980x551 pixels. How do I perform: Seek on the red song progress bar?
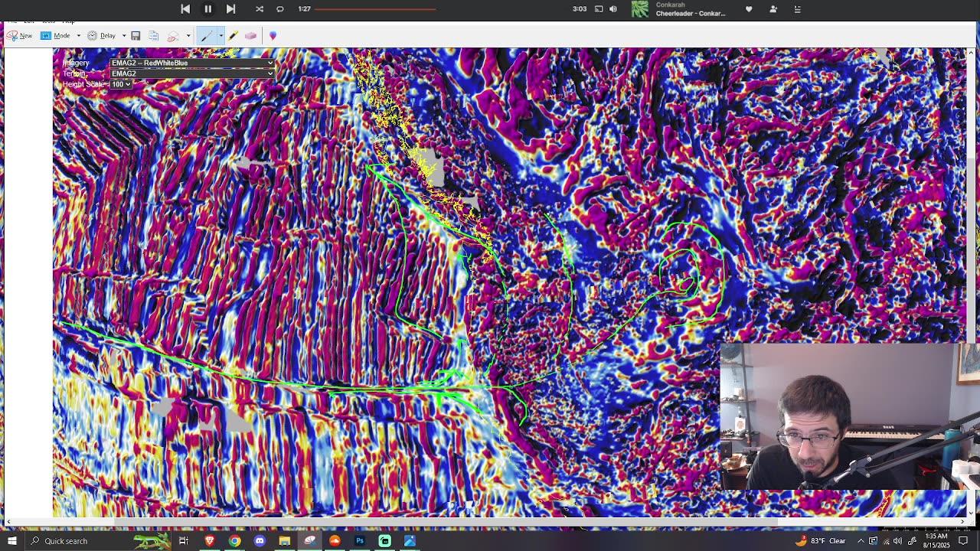[375, 9]
